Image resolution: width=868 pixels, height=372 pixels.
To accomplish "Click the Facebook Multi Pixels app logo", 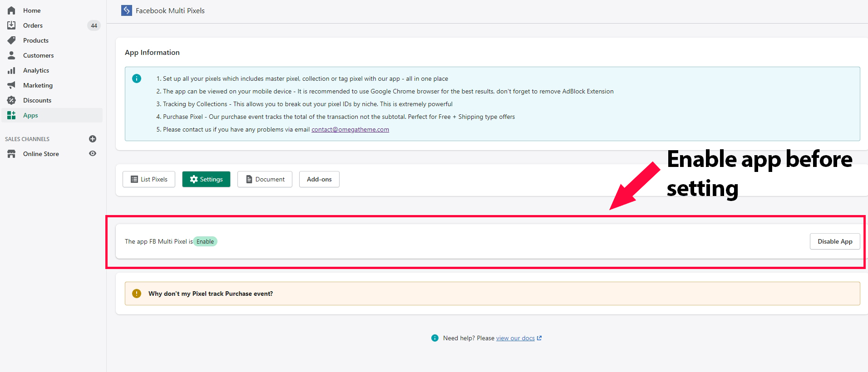I will coord(127,10).
